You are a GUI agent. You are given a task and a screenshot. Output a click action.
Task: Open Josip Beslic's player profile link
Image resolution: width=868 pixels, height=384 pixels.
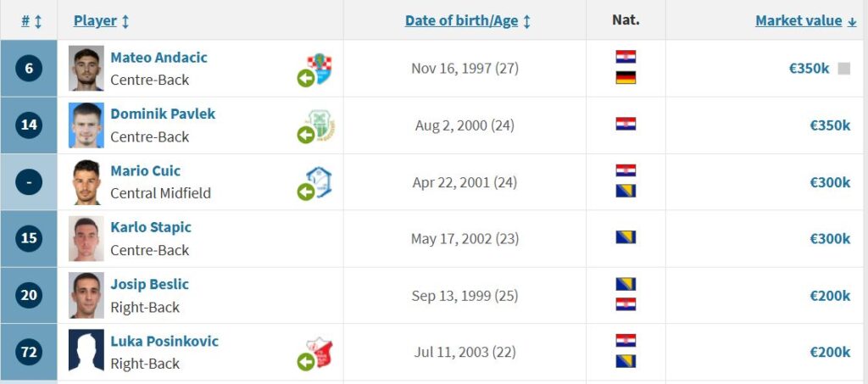tap(149, 285)
